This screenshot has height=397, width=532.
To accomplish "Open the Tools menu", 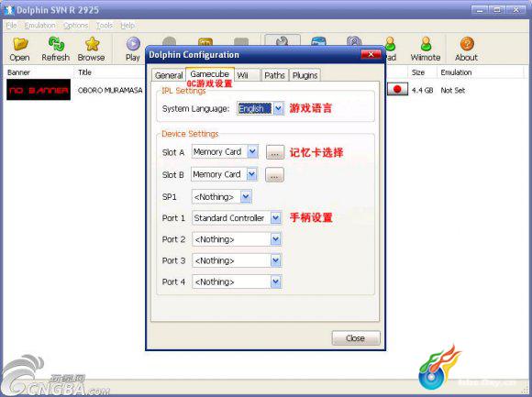I will tap(105, 26).
